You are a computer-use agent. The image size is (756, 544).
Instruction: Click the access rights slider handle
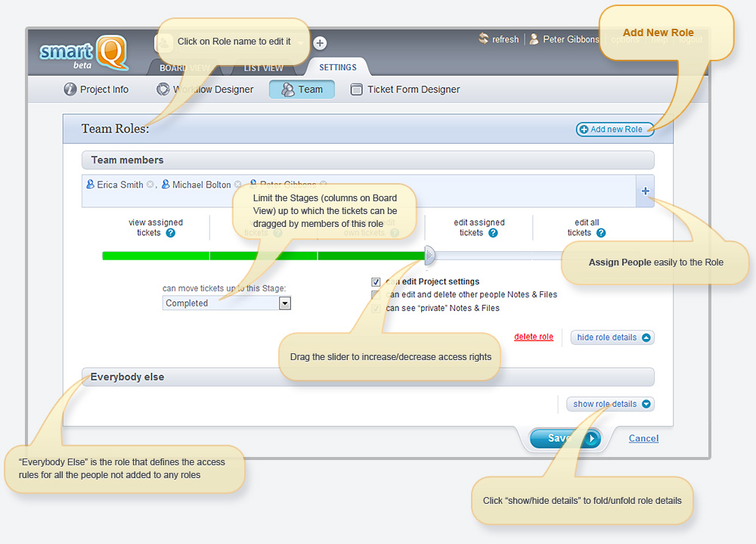429,256
